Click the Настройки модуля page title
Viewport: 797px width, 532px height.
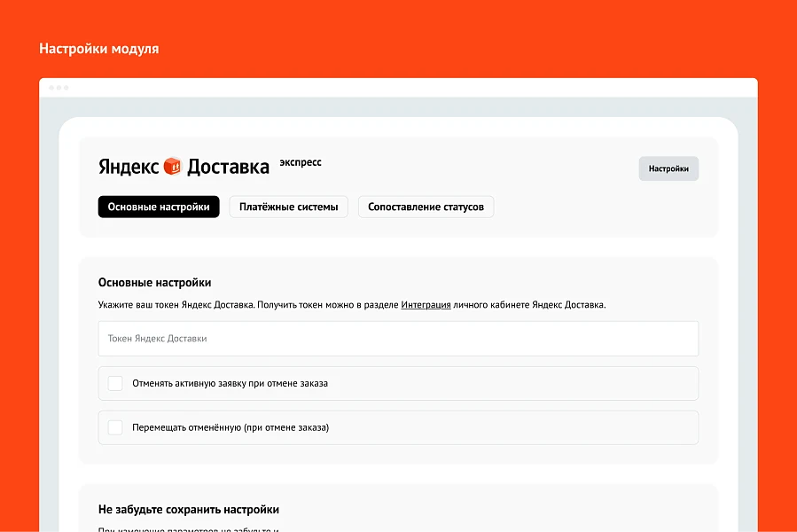pyautogui.click(x=99, y=49)
